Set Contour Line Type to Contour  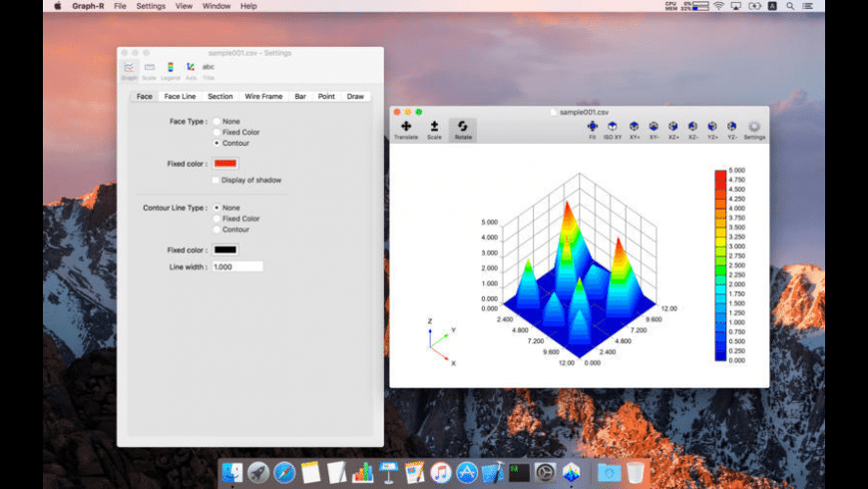[x=217, y=230]
